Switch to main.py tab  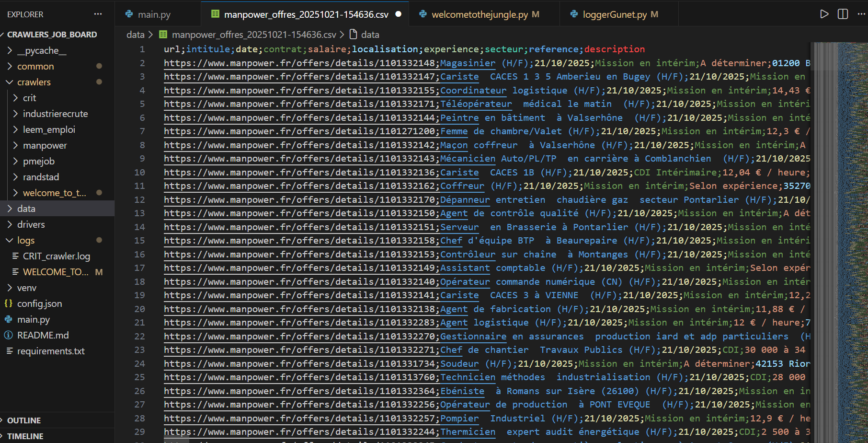154,14
